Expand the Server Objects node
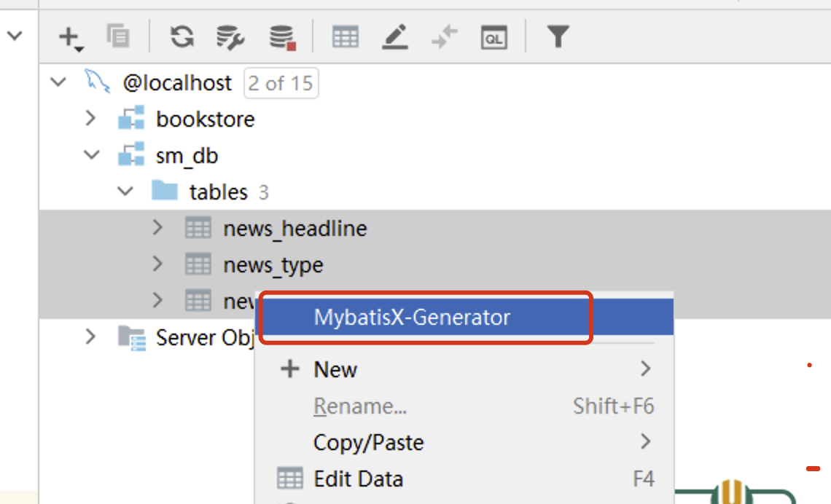 tap(90, 337)
